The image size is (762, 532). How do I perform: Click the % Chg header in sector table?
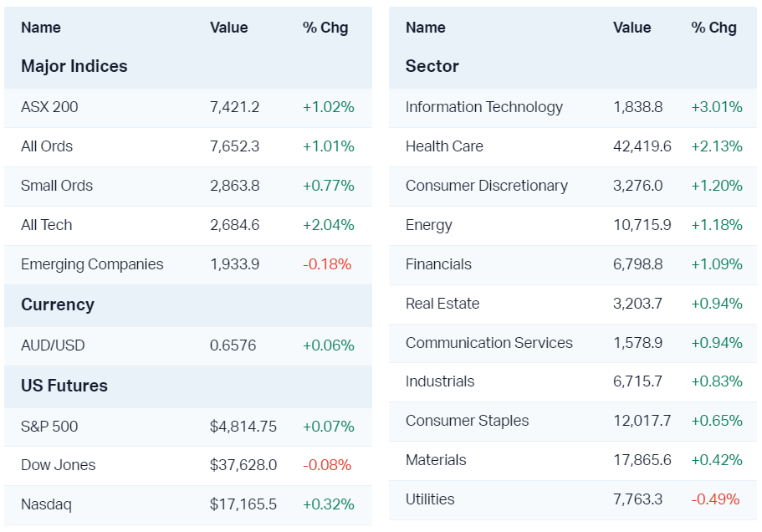tap(713, 28)
